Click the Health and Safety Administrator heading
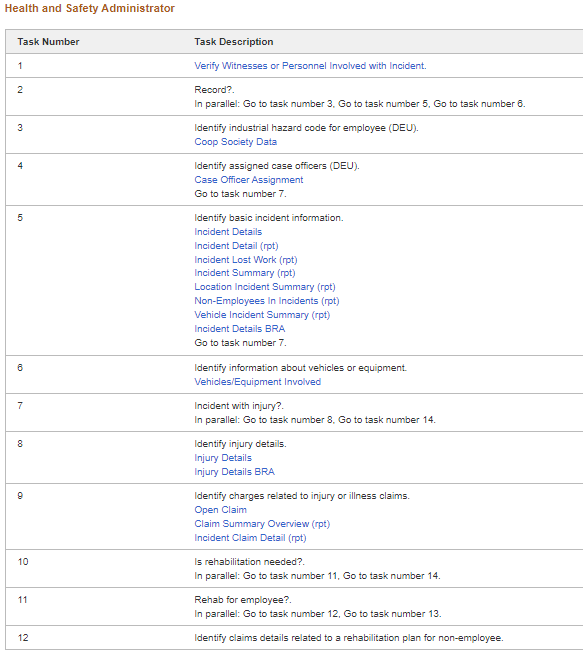The image size is (583, 654). [x=90, y=8]
